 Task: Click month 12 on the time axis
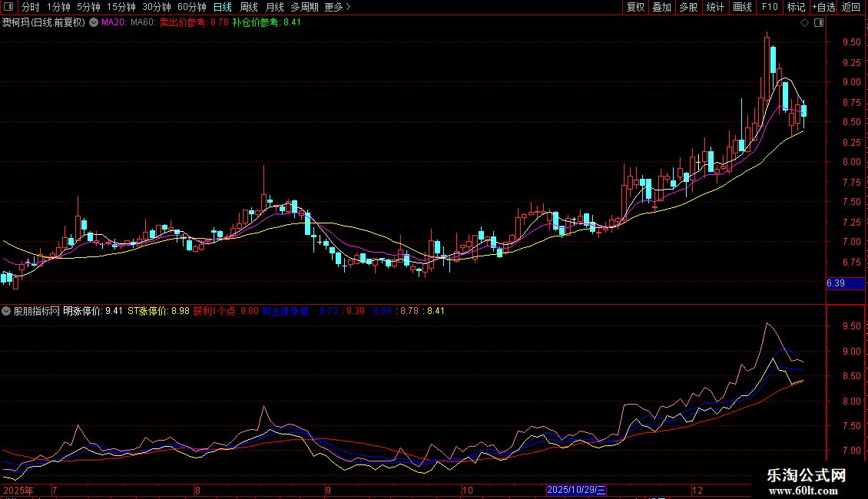tap(697, 490)
